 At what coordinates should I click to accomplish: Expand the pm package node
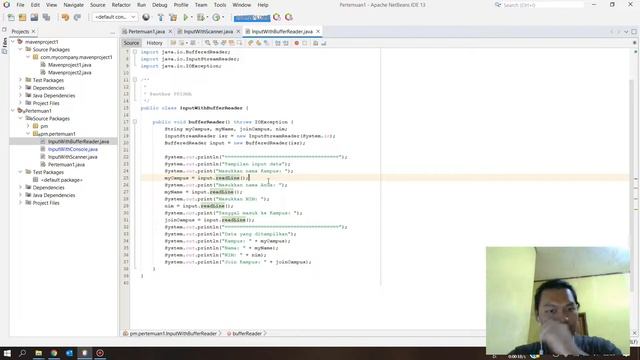(x=28, y=126)
